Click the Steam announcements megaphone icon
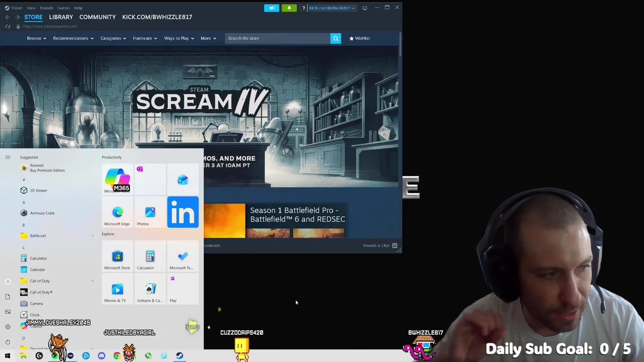This screenshot has height=362, width=644. 272,8
